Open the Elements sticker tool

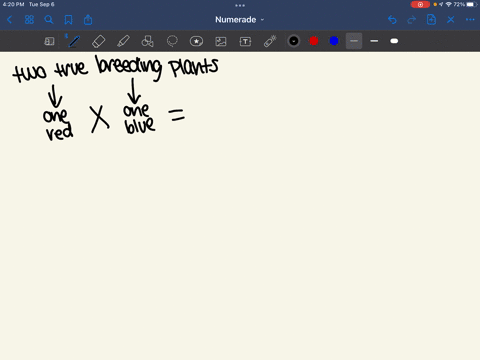click(196, 41)
